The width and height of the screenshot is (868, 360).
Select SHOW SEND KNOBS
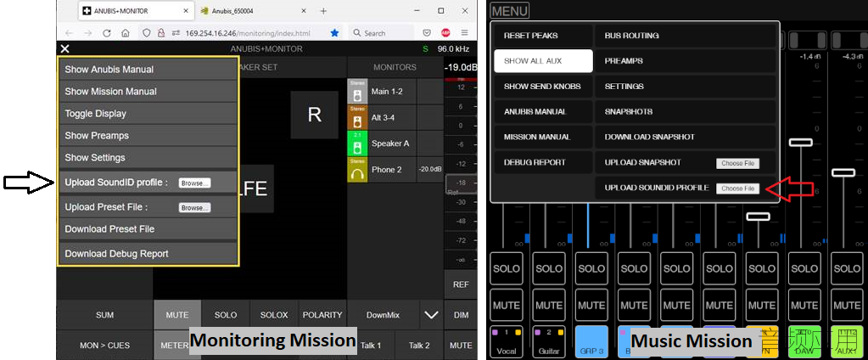(543, 87)
